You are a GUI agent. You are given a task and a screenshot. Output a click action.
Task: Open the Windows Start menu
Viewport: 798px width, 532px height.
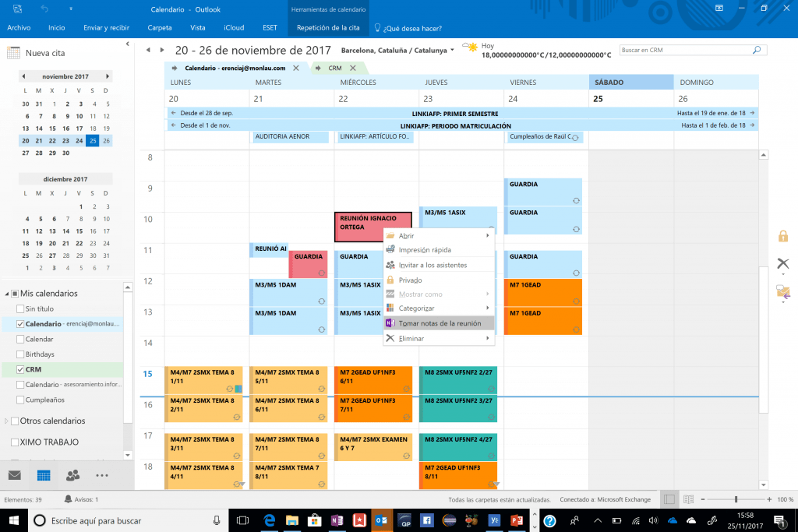(14, 520)
